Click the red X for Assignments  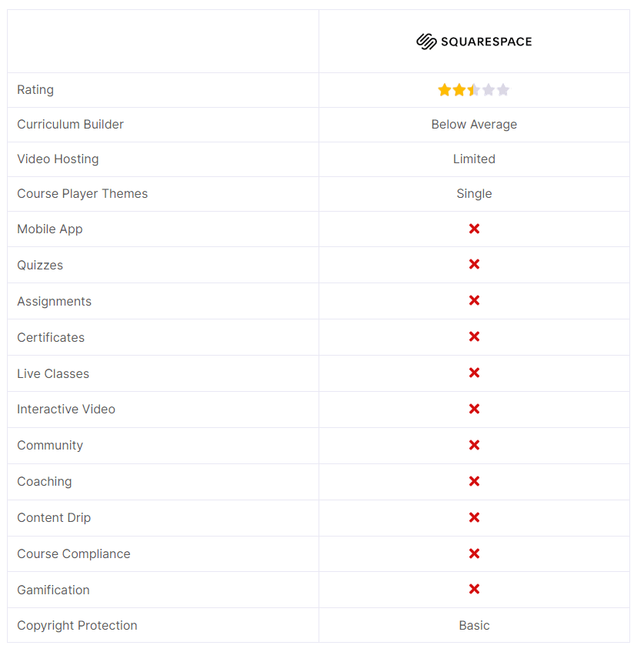click(x=474, y=300)
